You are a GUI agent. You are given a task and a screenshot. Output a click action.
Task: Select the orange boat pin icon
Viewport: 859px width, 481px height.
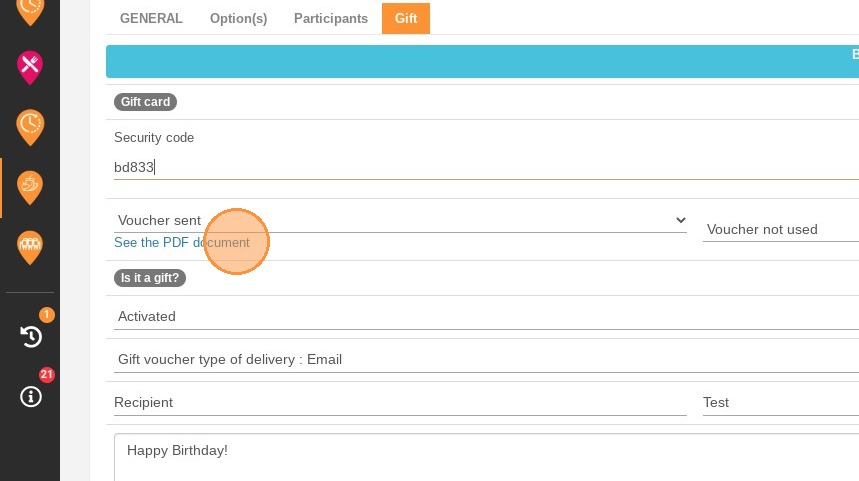point(30,187)
